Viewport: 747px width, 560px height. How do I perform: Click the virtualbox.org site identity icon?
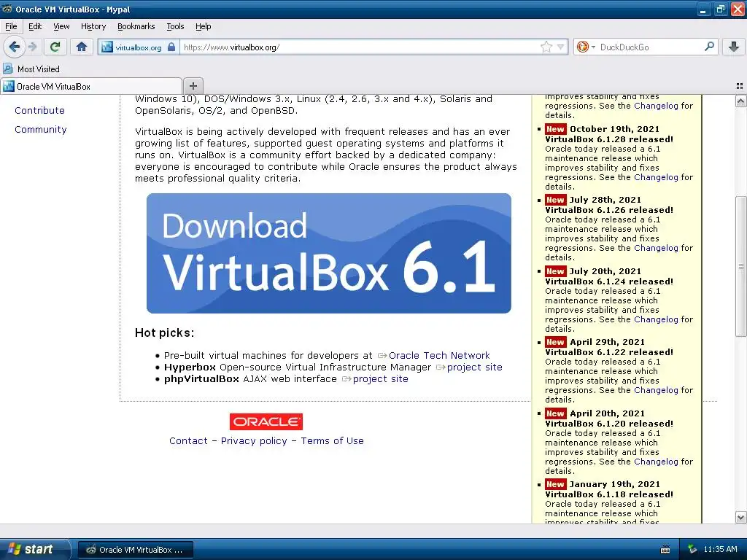[x=107, y=47]
